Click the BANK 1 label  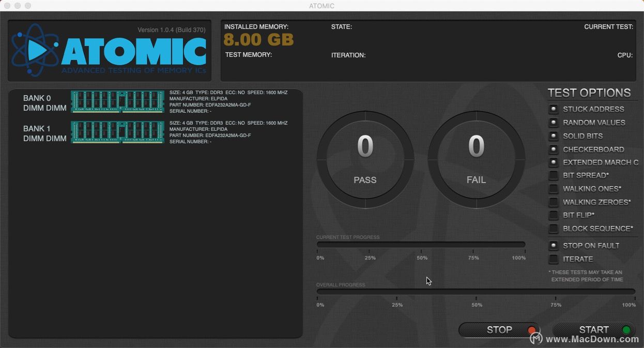tap(37, 129)
